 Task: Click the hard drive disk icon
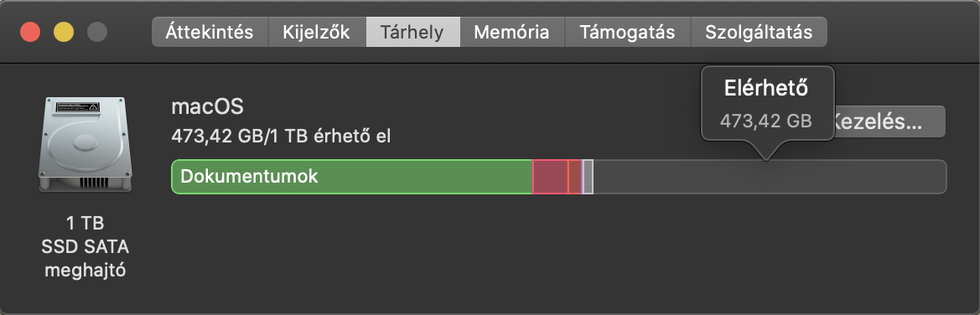pyautogui.click(x=85, y=145)
